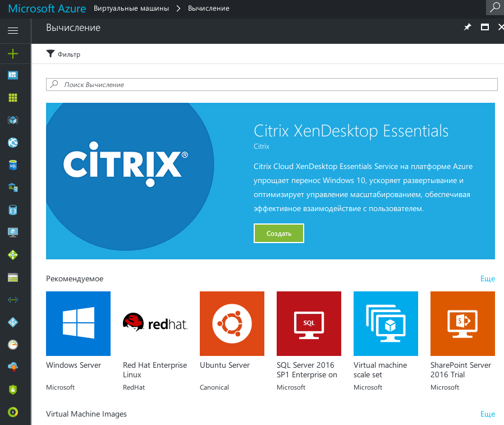
Task: Select the Windows Server tile
Action: [x=78, y=323]
